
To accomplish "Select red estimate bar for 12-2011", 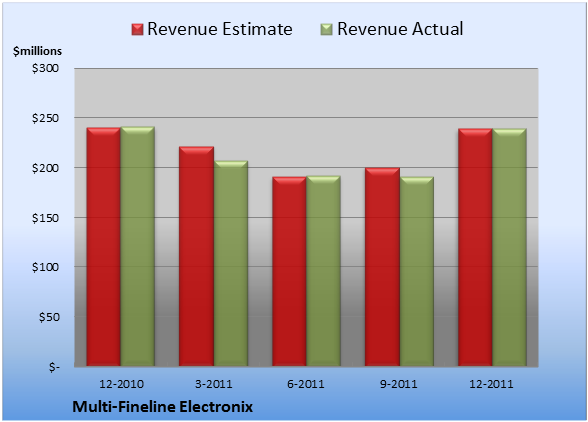I will 475,247.
